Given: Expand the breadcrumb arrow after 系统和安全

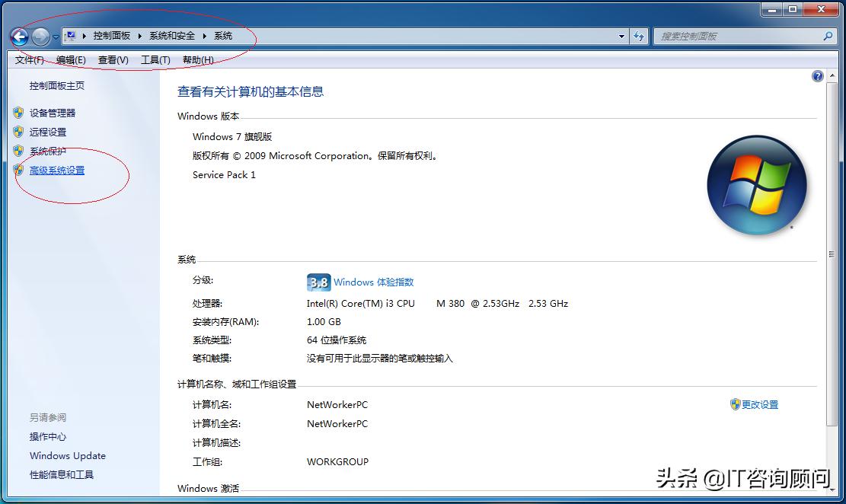Looking at the screenshot, I should [x=203, y=35].
